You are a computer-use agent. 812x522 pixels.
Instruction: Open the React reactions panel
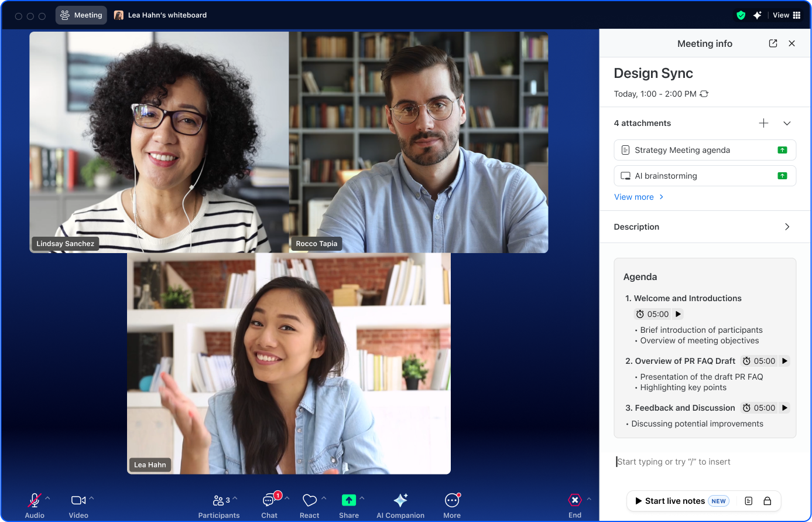point(310,499)
